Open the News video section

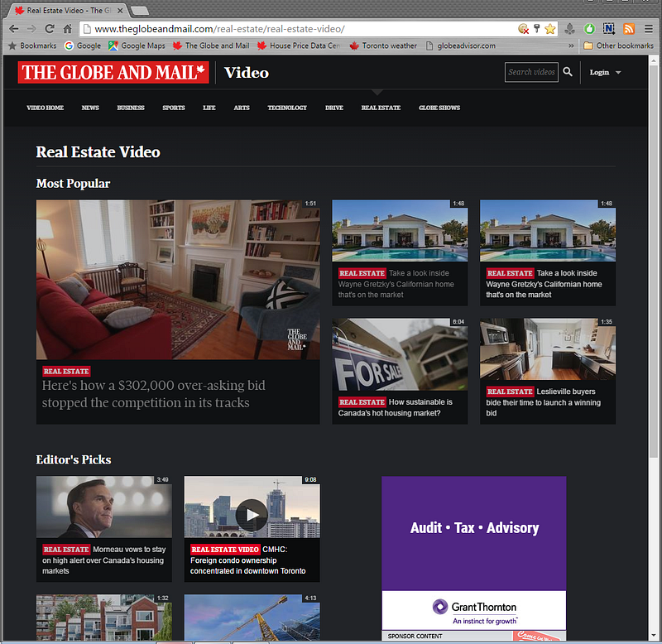[x=90, y=108]
